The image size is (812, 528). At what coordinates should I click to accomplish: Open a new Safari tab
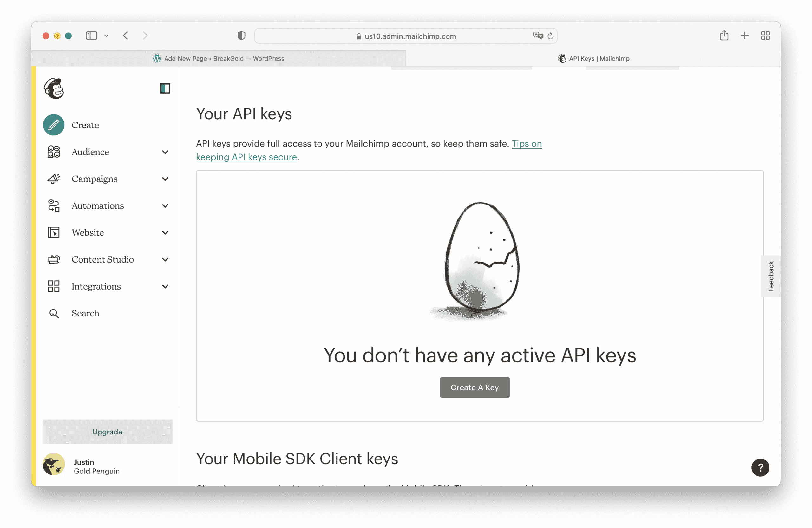tap(745, 36)
